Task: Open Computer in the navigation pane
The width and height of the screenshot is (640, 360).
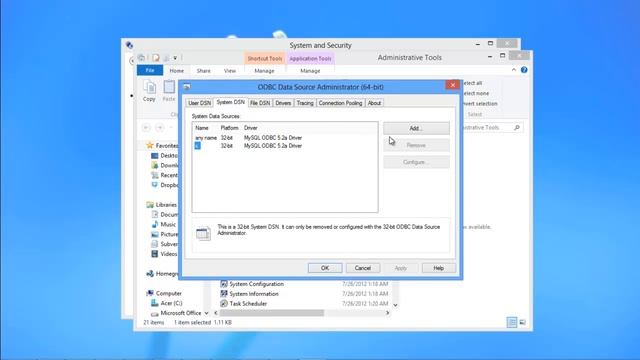Action: tap(164, 293)
